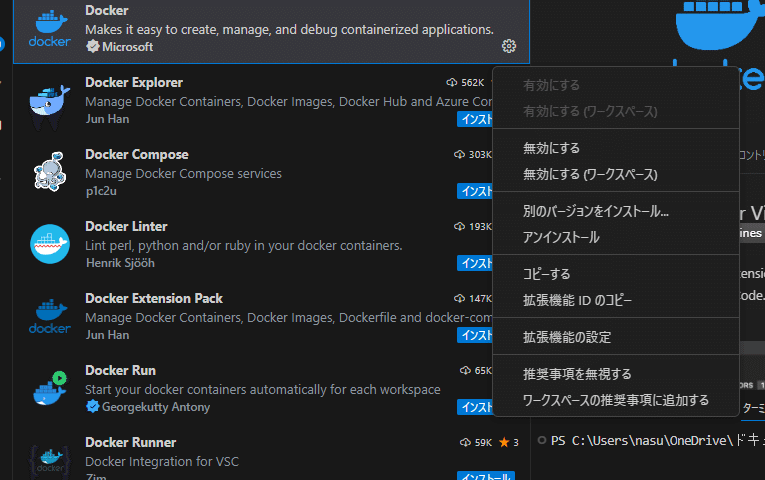The image size is (765, 480).
Task: Open the Docker Run title
Action: coord(120,370)
